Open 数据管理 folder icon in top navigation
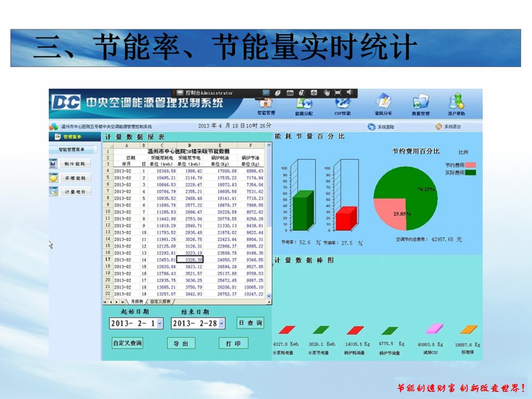The height and width of the screenshot is (399, 532). 421,102
